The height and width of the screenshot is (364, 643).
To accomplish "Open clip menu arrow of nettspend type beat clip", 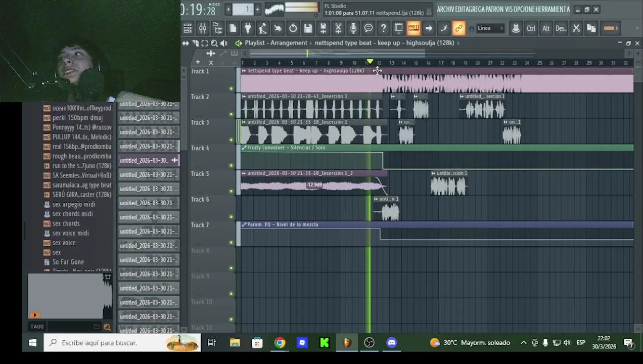I will point(244,71).
